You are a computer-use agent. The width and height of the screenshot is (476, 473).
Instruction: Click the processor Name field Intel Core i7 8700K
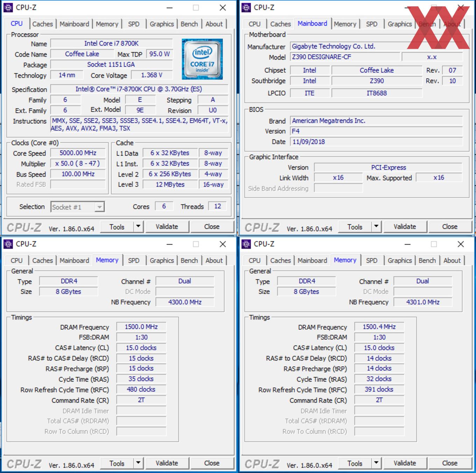(112, 43)
